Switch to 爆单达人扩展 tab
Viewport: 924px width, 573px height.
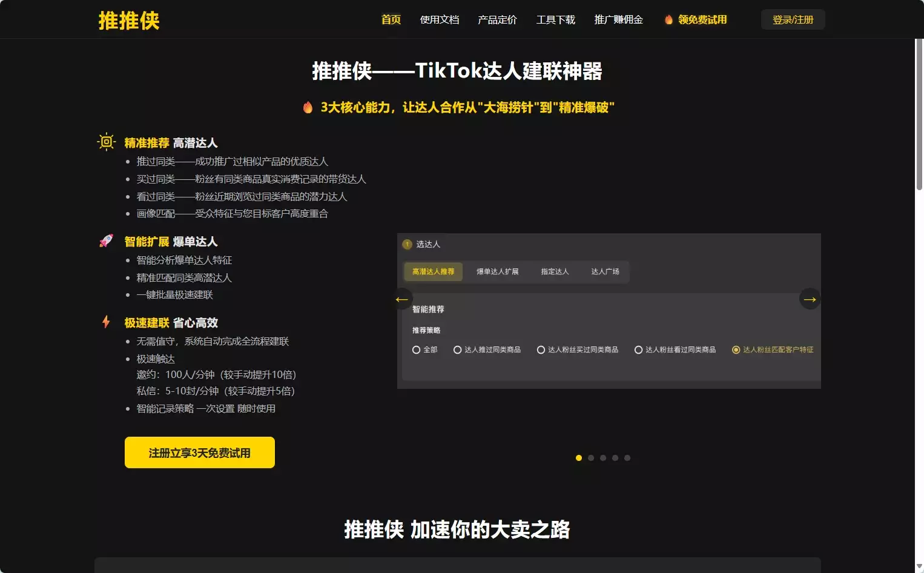pos(498,271)
